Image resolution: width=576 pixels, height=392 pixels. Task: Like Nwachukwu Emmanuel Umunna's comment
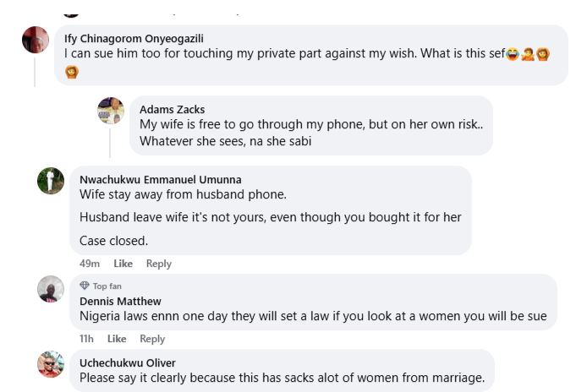[x=123, y=264]
